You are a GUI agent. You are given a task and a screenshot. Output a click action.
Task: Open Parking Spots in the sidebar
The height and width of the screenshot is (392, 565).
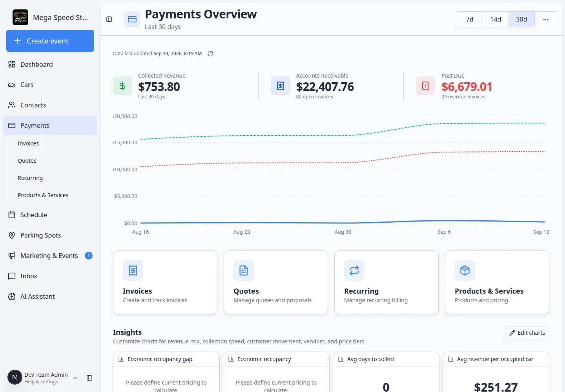tap(50, 235)
